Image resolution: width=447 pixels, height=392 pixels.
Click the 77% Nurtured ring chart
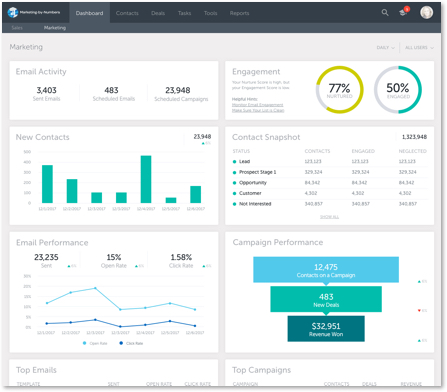pos(339,90)
